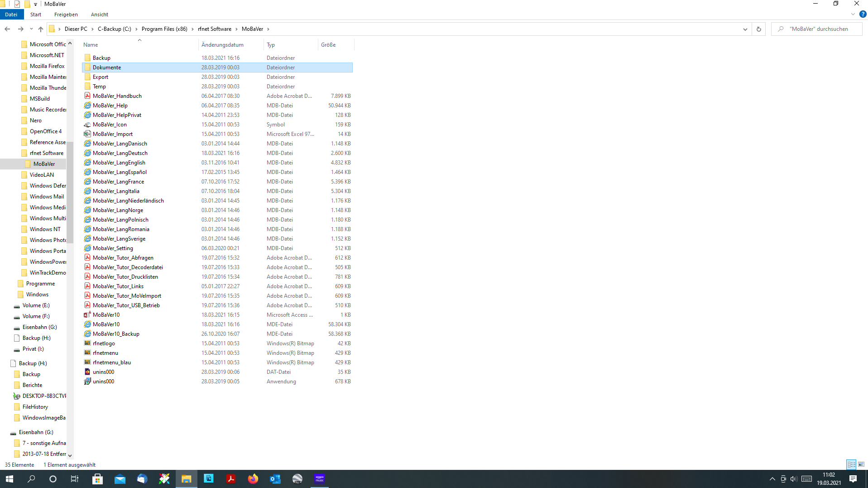Image resolution: width=868 pixels, height=488 pixels.
Task: Open taskbar search magnifier
Action: click(x=31, y=479)
